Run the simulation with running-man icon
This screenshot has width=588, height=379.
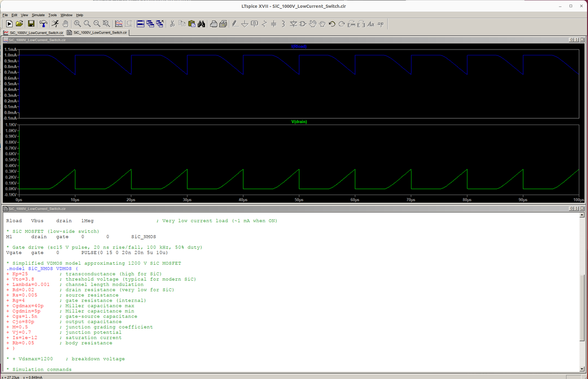(x=55, y=24)
